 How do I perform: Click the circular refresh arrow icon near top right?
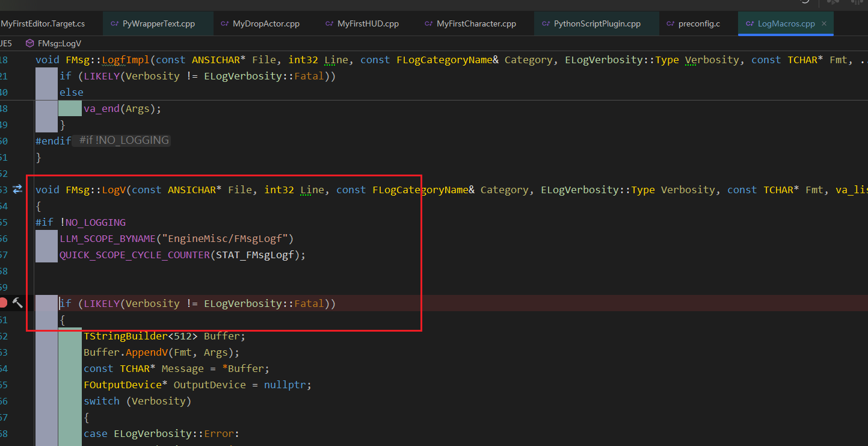[804, 3]
